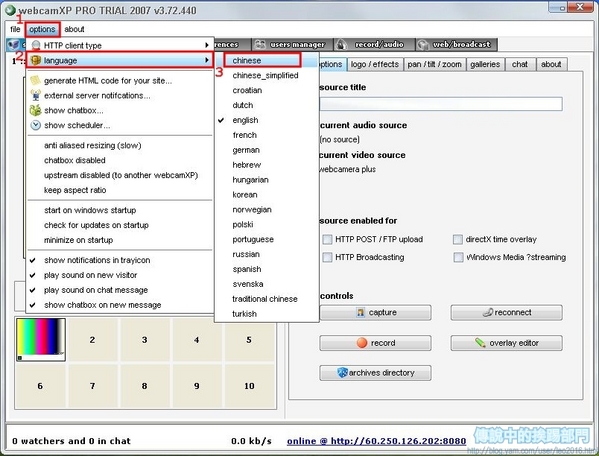The height and width of the screenshot is (456, 599).
Task: Open the web/broadcast tab
Action: click(457, 44)
